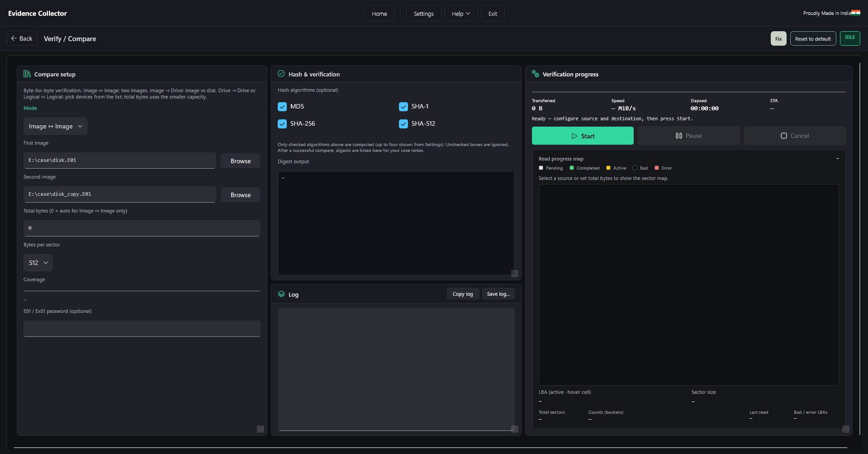This screenshot has height=454, width=868.
Task: Open the Bytes per sector dropdown
Action: [x=38, y=263]
